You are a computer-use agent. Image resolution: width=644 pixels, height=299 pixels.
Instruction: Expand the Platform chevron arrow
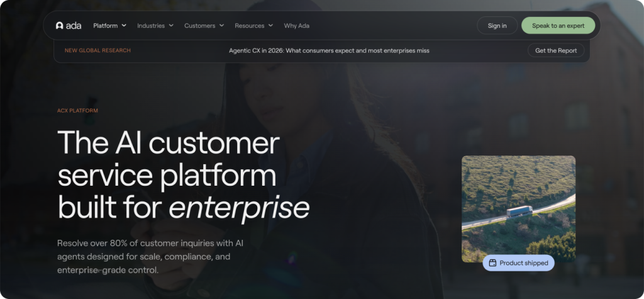[124, 26]
